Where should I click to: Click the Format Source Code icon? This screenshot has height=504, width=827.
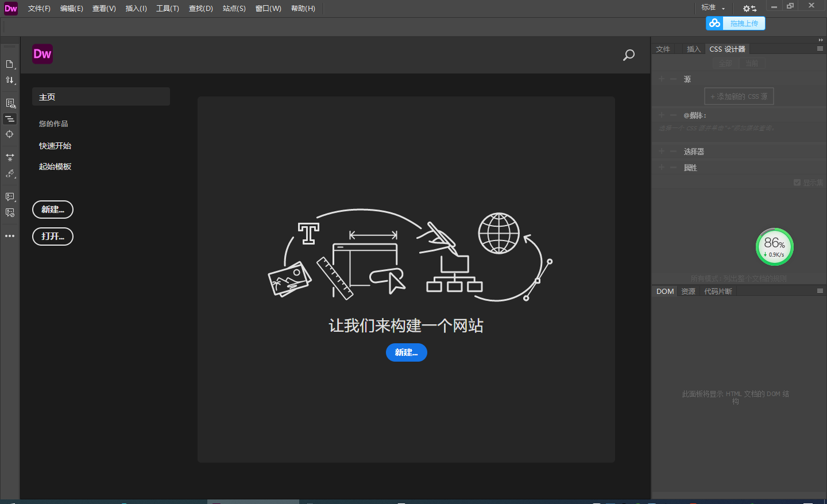pyautogui.click(x=10, y=174)
